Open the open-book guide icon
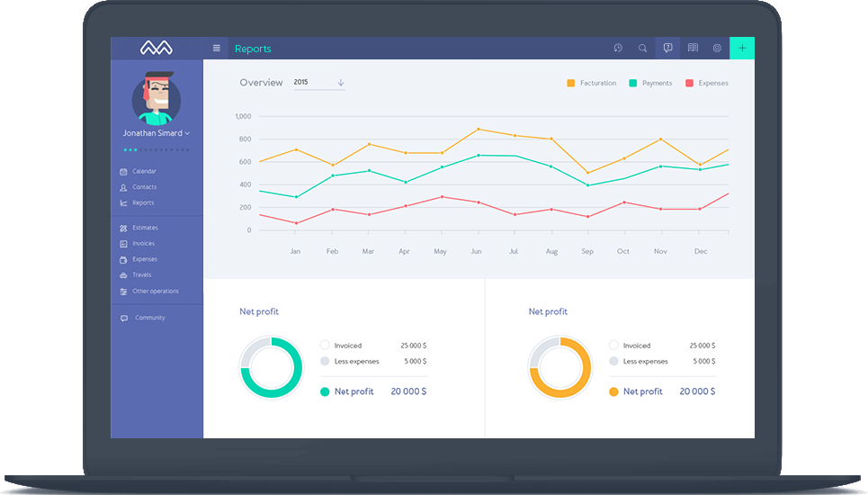 coord(693,49)
